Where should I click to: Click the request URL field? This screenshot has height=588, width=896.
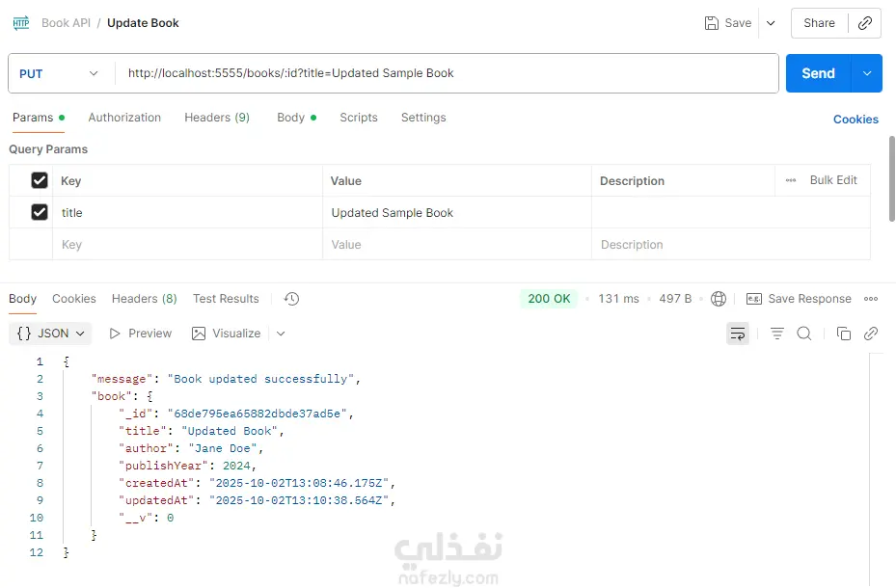446,73
